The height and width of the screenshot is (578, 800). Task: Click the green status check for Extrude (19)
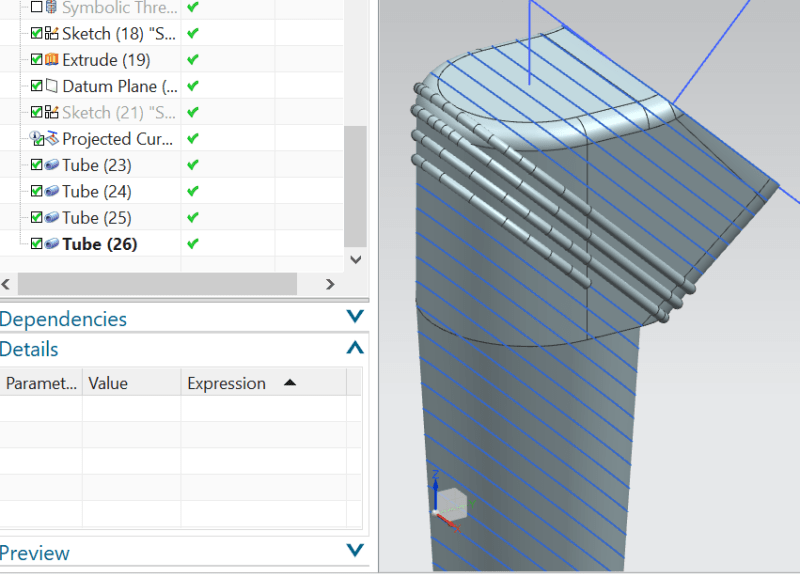[192, 60]
